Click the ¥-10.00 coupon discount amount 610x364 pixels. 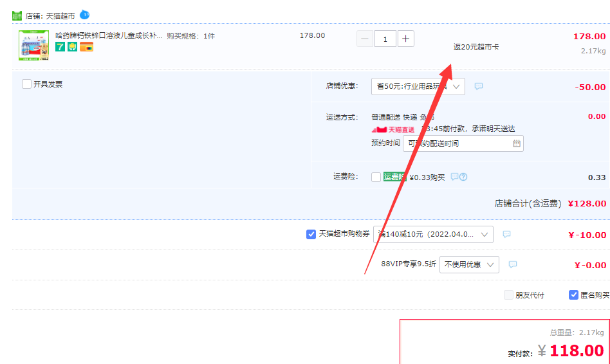tap(587, 235)
